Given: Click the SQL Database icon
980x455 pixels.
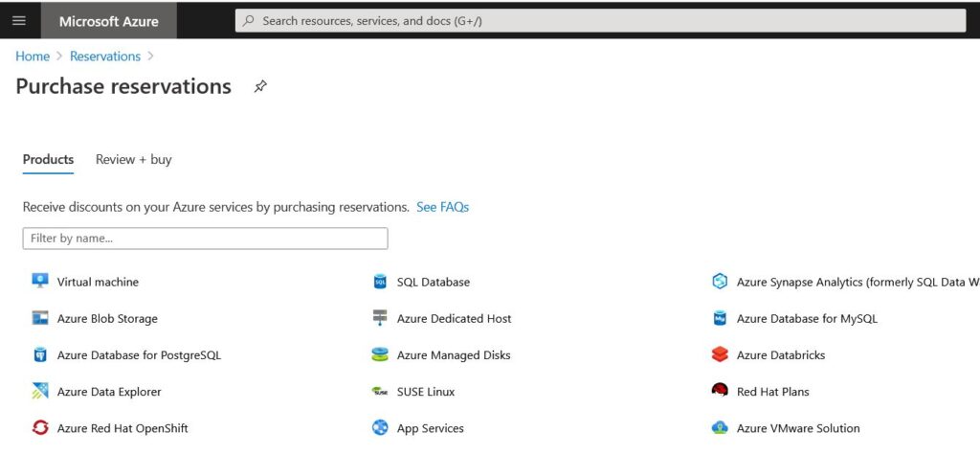Looking at the screenshot, I should [380, 282].
